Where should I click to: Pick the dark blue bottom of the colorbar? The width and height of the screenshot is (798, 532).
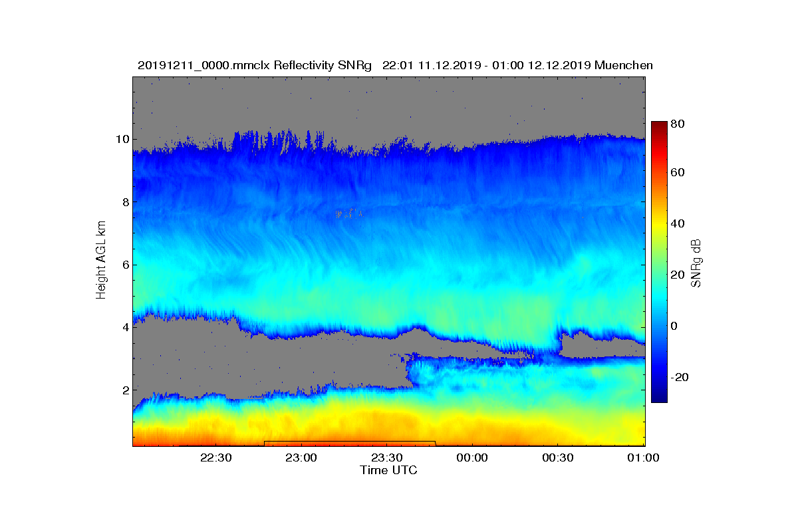coord(658,398)
